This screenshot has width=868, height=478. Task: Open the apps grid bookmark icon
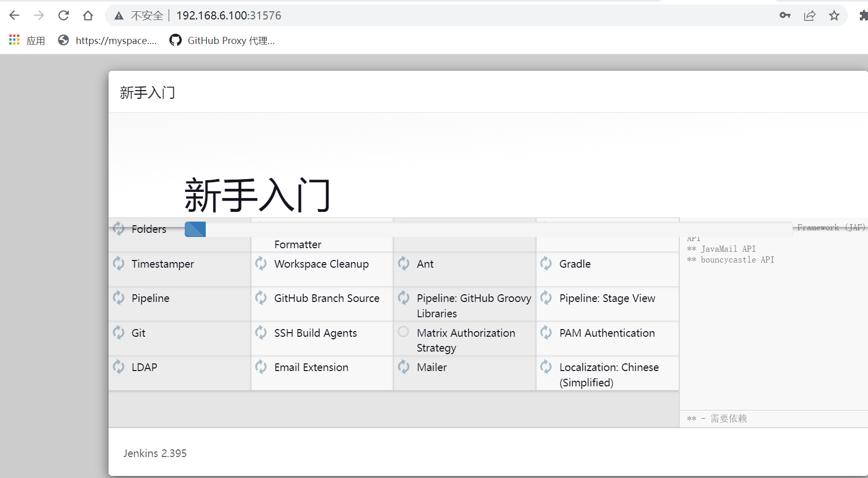click(14, 40)
